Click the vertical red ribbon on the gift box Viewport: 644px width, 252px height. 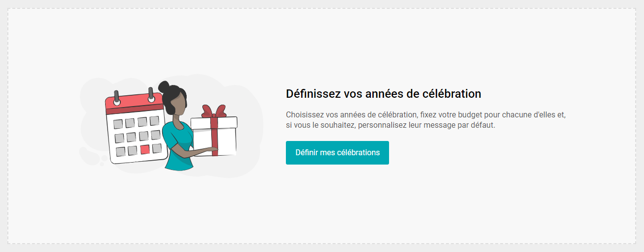click(x=214, y=137)
